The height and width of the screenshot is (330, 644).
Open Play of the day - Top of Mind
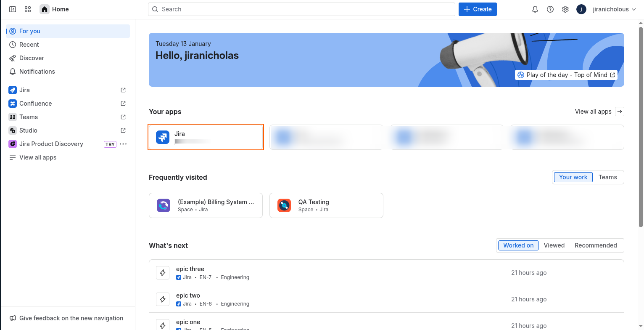(x=566, y=75)
